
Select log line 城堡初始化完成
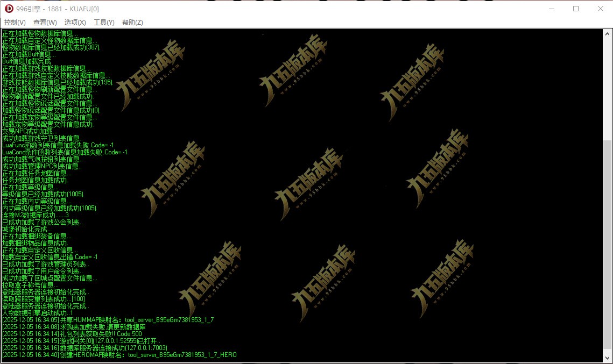point(26,229)
